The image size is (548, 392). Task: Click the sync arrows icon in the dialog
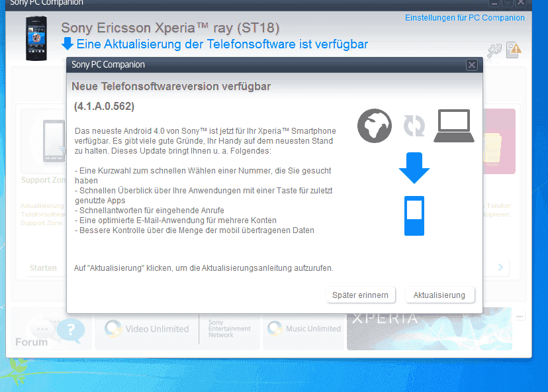coord(414,126)
